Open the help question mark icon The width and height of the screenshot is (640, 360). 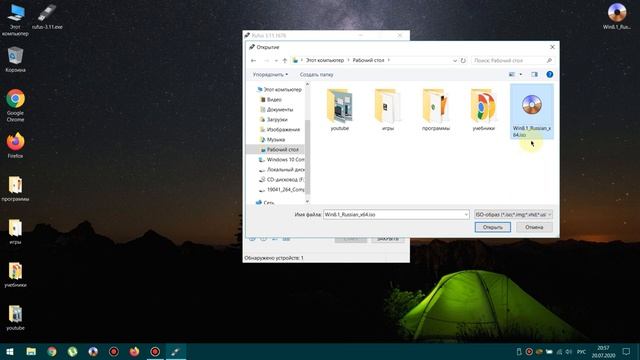tap(549, 74)
